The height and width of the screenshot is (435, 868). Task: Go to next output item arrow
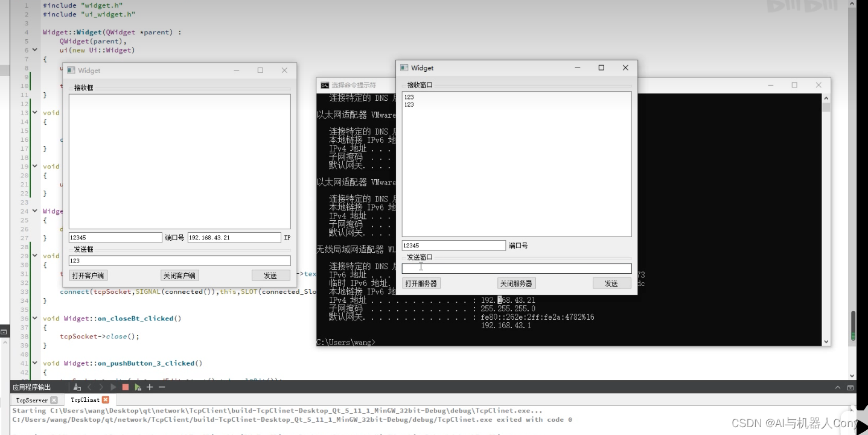pos(101,387)
